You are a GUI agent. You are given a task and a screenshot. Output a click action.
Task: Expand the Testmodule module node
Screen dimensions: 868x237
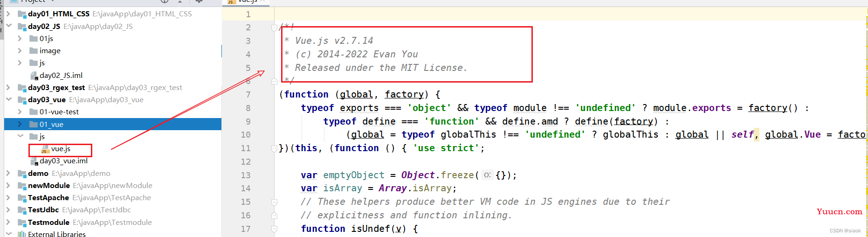(x=8, y=222)
